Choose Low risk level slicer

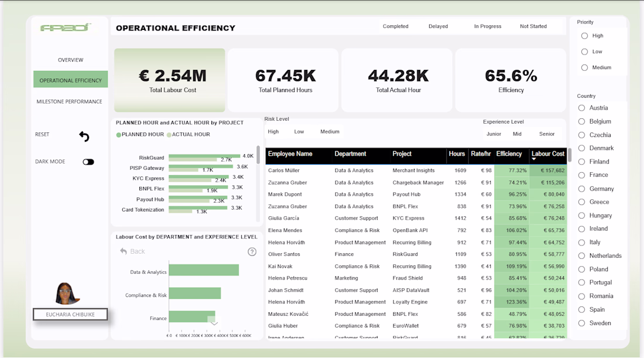[299, 131]
